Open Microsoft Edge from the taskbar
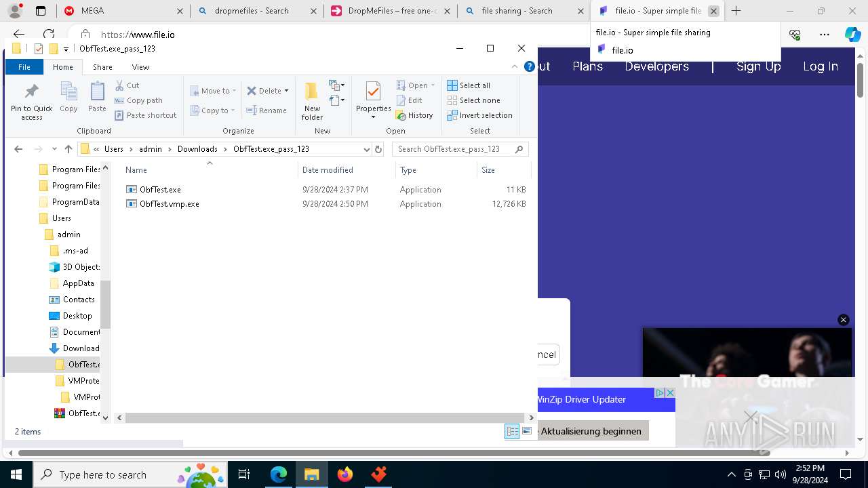Image resolution: width=868 pixels, height=488 pixels. point(279,474)
